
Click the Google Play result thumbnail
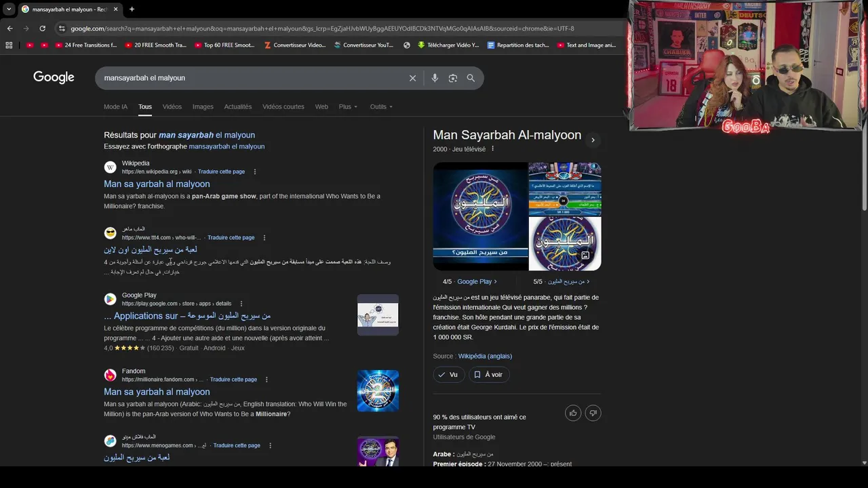tap(378, 314)
